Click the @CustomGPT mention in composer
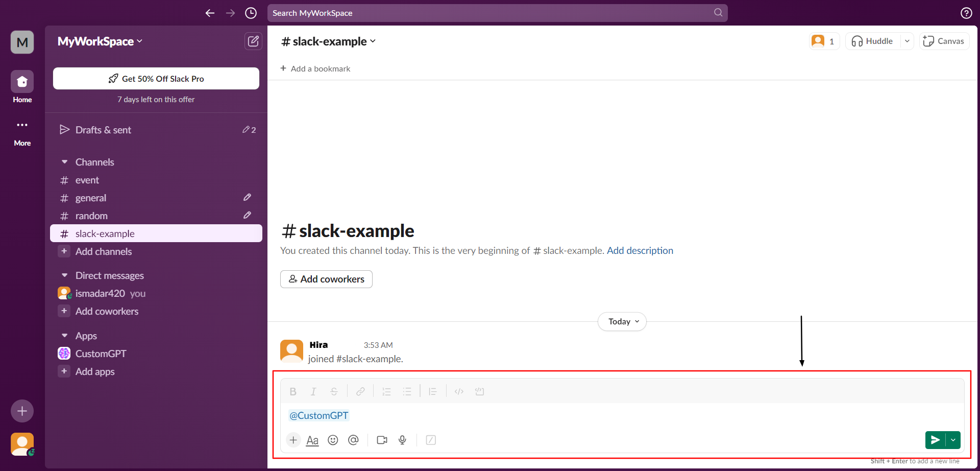This screenshot has height=471, width=980. (x=318, y=415)
